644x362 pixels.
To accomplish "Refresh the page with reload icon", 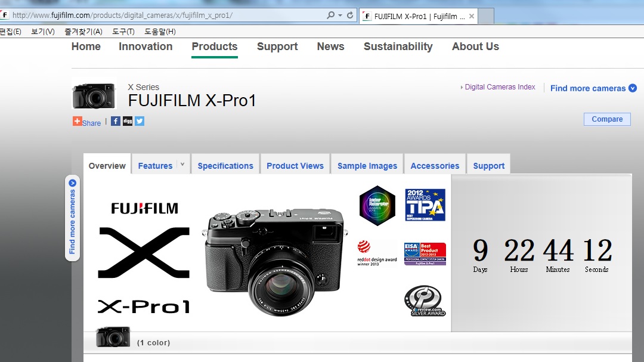I will 350,15.
